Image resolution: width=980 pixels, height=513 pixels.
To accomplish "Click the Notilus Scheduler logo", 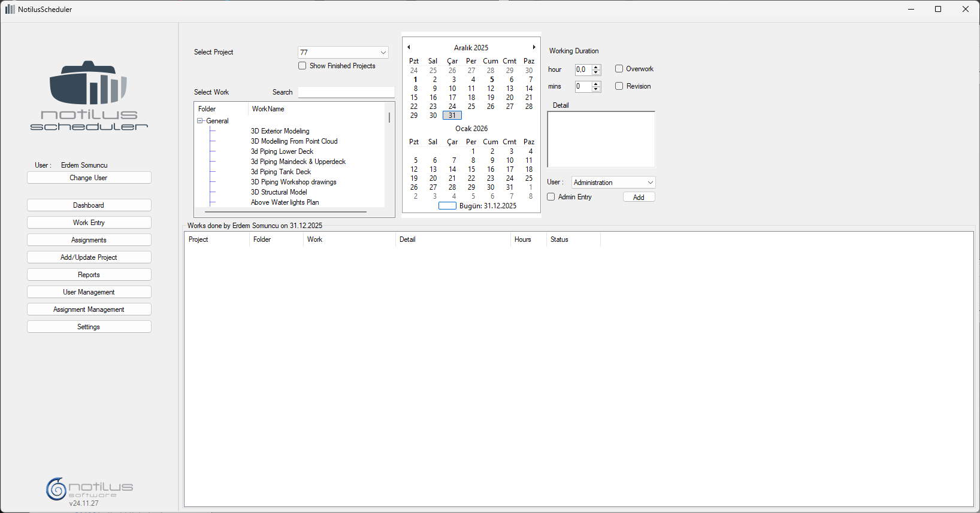I will [x=89, y=96].
